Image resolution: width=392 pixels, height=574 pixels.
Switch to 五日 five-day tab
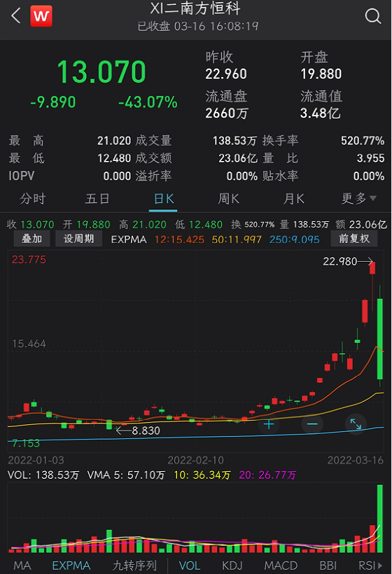coord(97,199)
